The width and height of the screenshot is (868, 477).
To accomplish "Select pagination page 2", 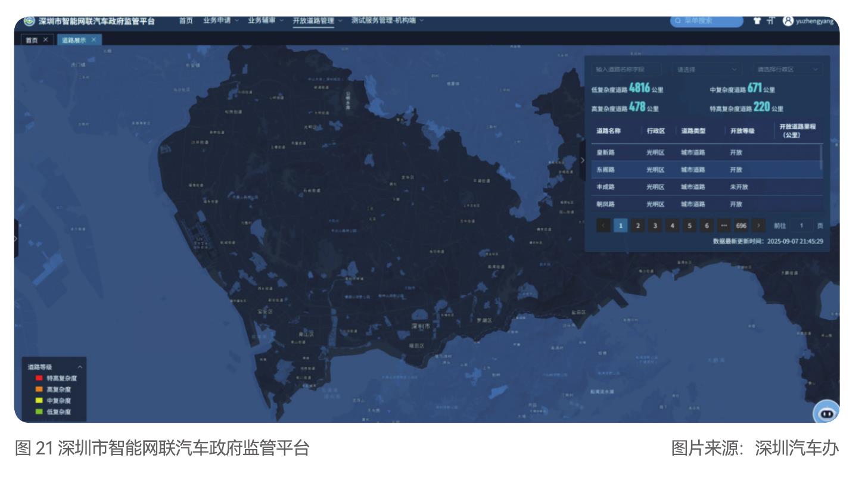I will 638,226.
